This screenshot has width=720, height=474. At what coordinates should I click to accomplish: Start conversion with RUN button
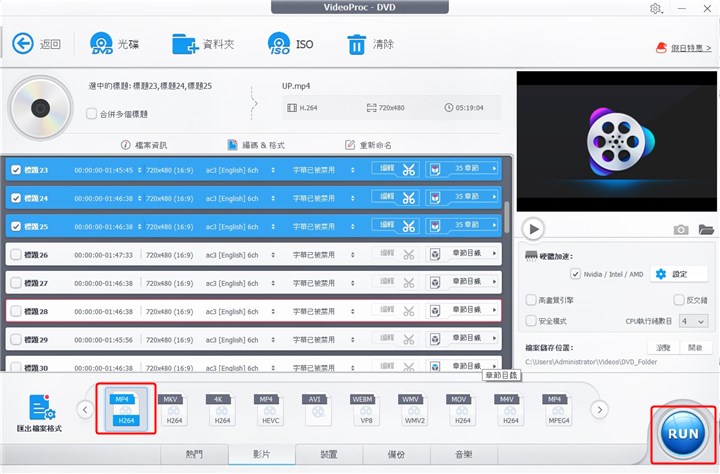[x=683, y=434]
